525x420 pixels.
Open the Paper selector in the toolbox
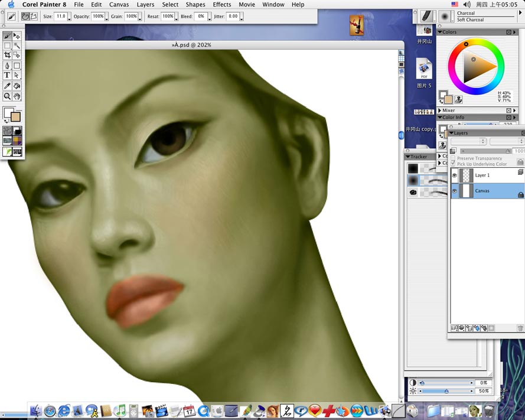click(7, 131)
